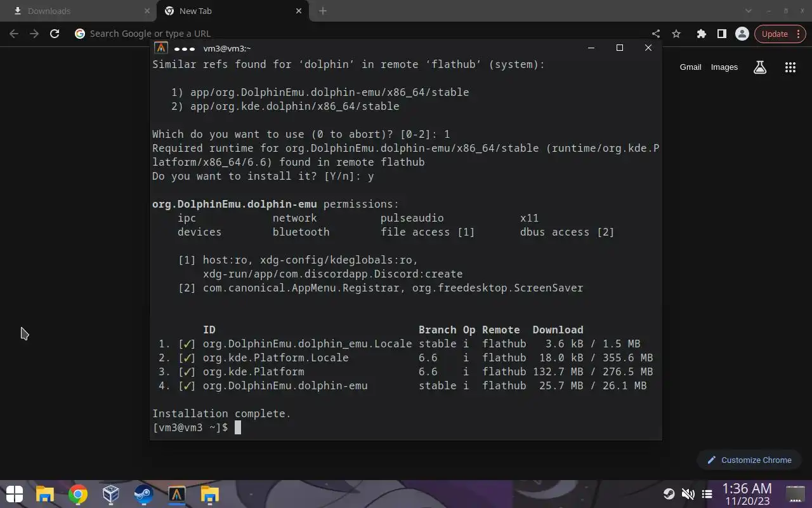Viewport: 812px width, 508px height.
Task: Open the Start menu on the taskbar
Action: click(x=15, y=494)
